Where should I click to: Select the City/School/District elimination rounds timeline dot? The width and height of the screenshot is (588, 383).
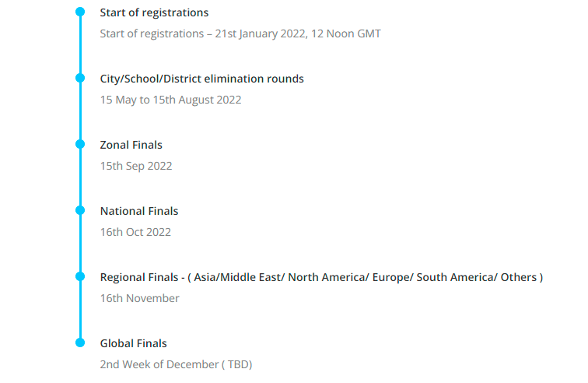click(80, 79)
